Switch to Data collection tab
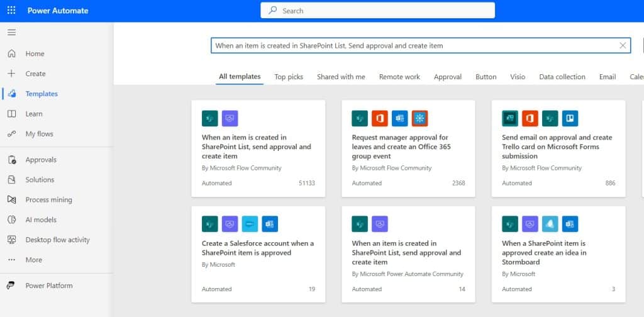 pos(562,77)
